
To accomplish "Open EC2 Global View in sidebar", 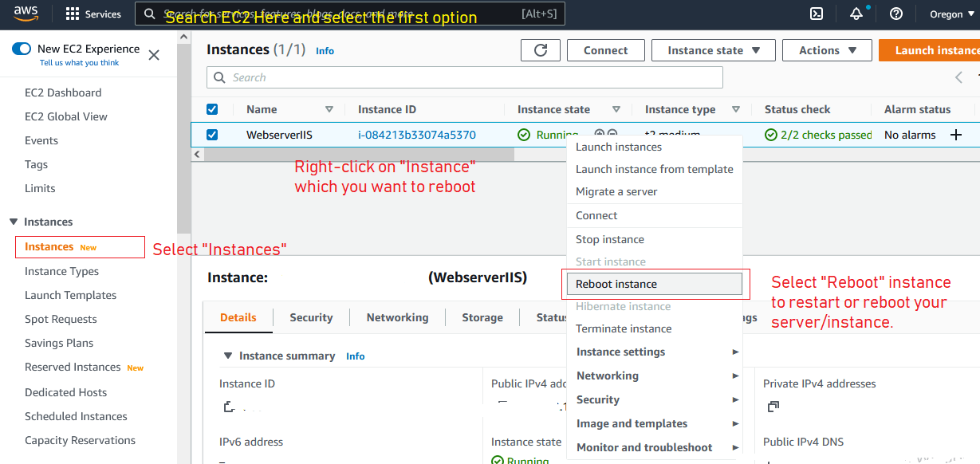I will (66, 116).
